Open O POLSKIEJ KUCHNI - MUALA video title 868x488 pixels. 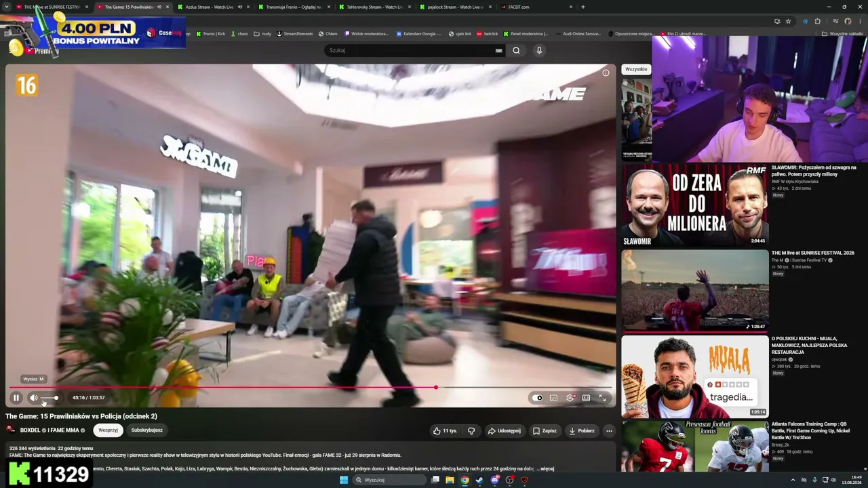[810, 345]
